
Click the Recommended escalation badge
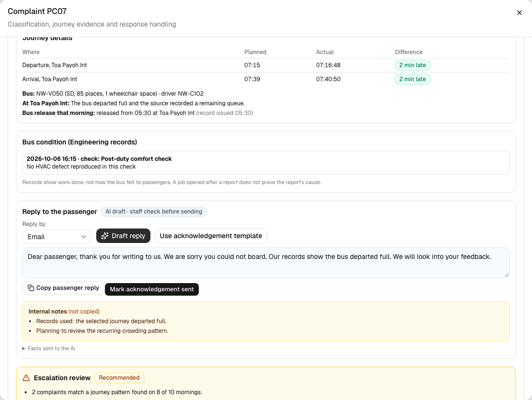pyautogui.click(x=119, y=378)
